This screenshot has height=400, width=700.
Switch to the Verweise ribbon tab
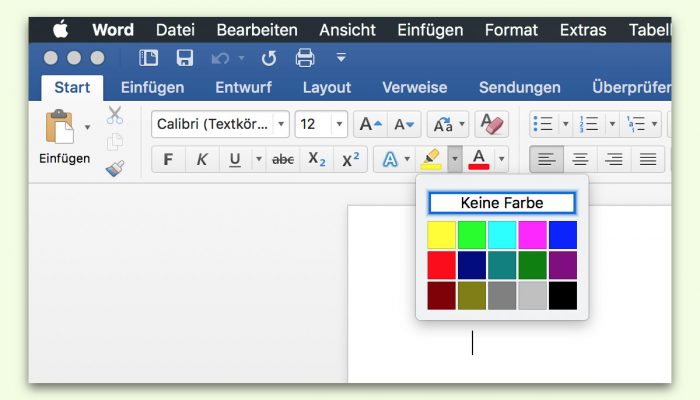point(414,88)
